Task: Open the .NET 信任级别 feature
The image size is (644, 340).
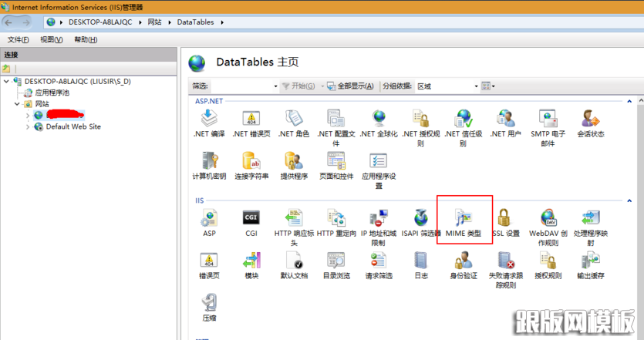Action: tap(464, 128)
